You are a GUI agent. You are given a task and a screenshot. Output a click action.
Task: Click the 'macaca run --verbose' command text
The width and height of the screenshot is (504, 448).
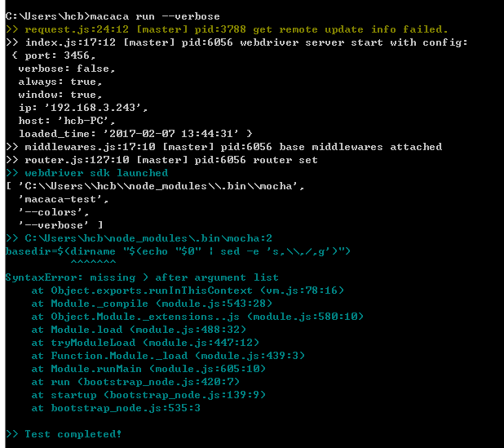click(155, 16)
